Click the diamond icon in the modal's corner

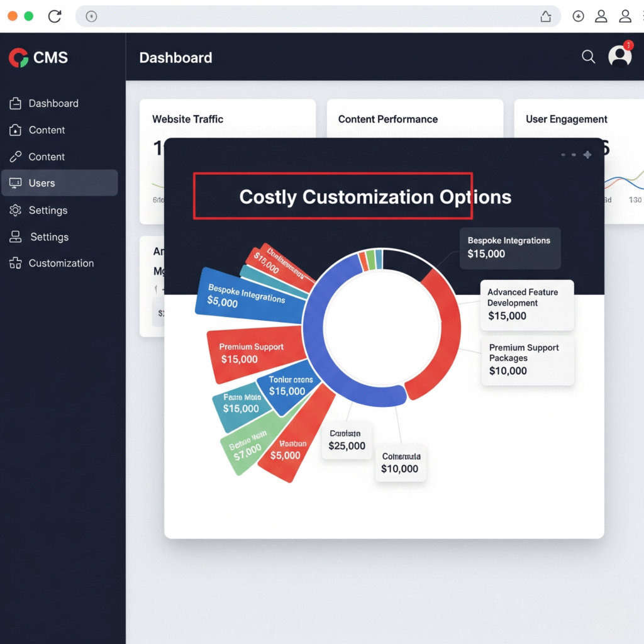point(587,155)
